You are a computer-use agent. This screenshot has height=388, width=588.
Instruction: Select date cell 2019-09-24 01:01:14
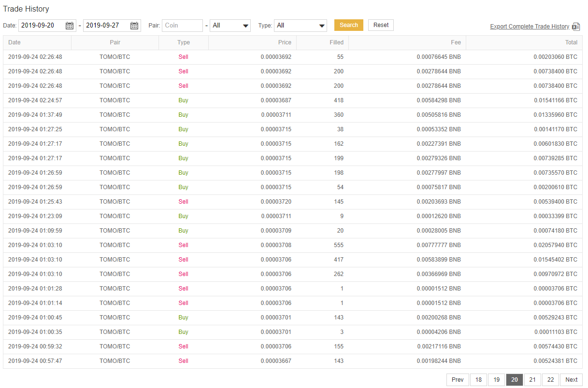(35, 303)
